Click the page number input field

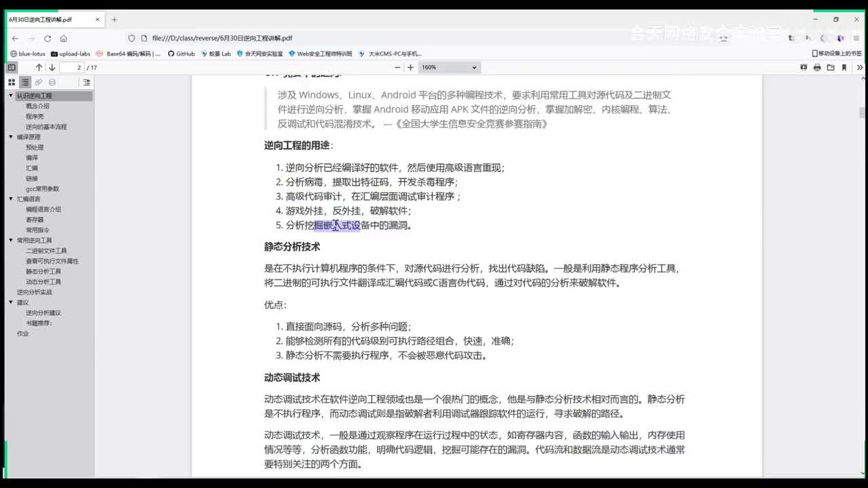pos(72,67)
